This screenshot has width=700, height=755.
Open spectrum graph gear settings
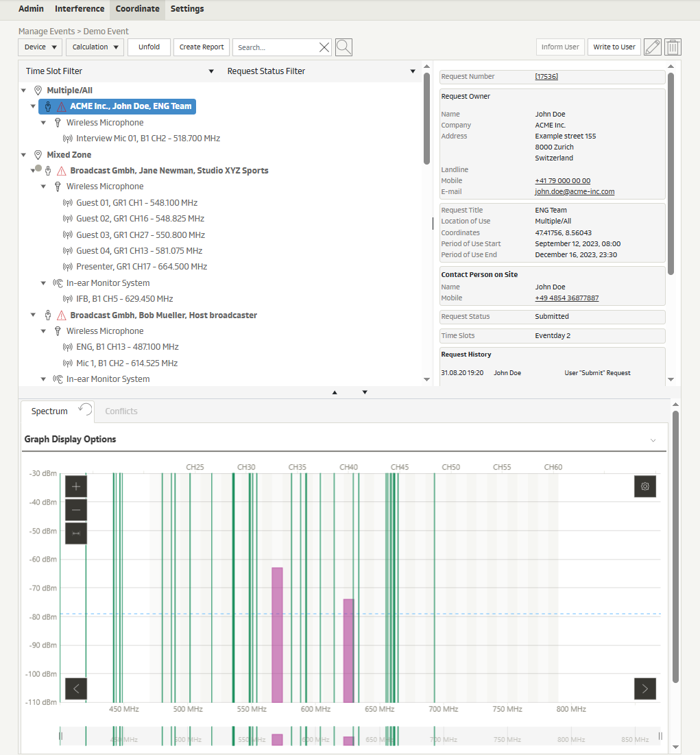tap(644, 487)
